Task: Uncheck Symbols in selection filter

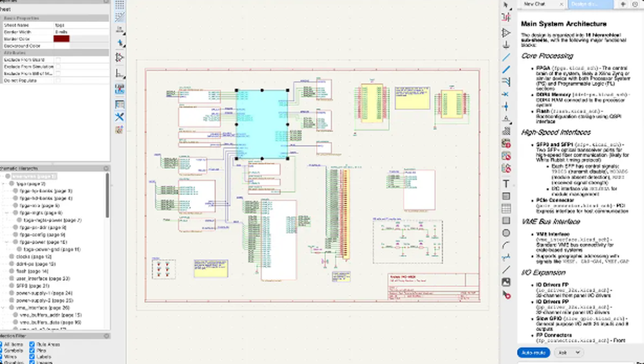Action: point(1,350)
